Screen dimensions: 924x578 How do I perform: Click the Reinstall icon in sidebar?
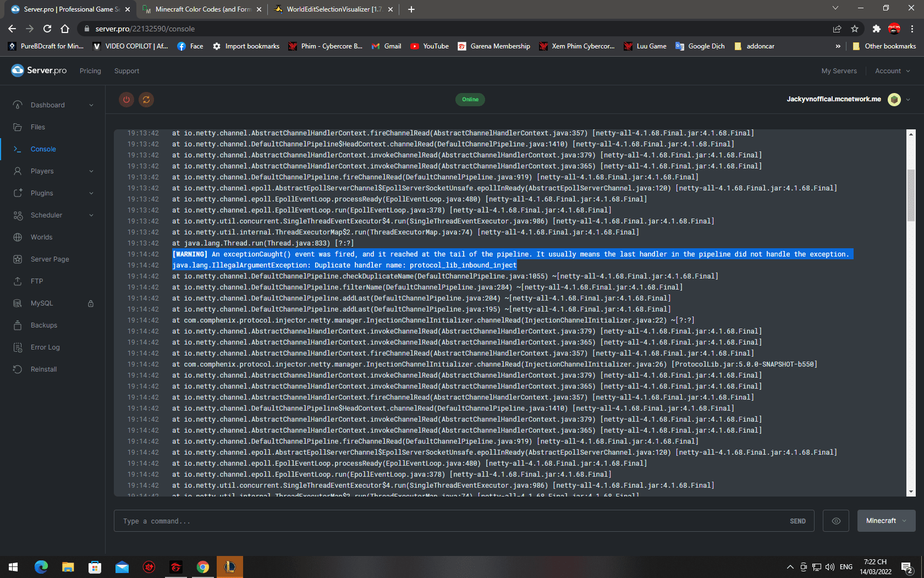(x=18, y=369)
